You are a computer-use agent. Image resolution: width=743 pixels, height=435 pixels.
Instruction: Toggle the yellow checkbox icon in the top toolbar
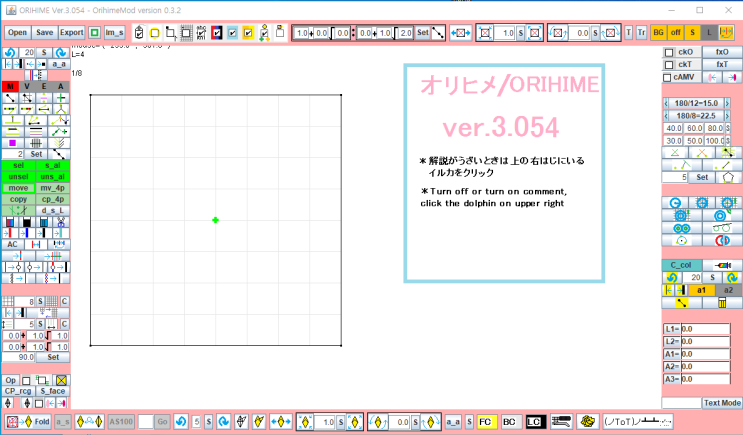248,33
